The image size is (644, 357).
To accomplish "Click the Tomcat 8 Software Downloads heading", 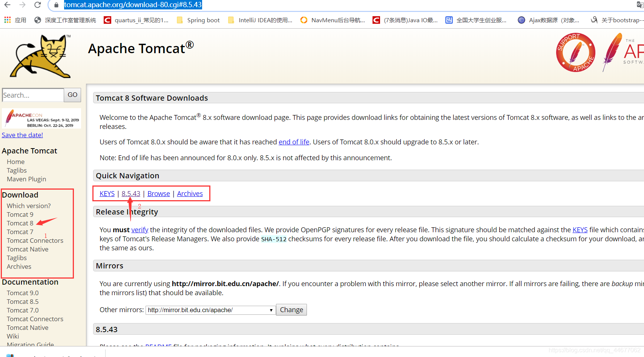I will click(152, 98).
